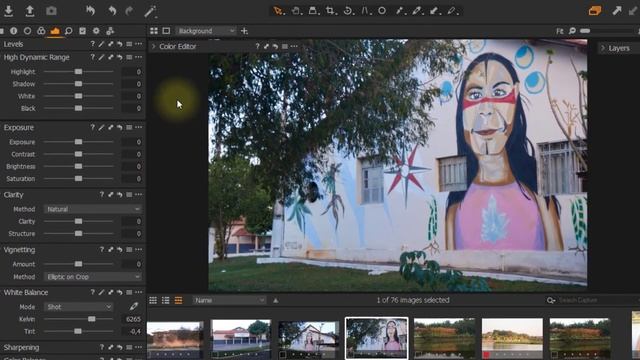Adjust the Highlight slider
Screen dimensions: 640x360
tap(78, 71)
